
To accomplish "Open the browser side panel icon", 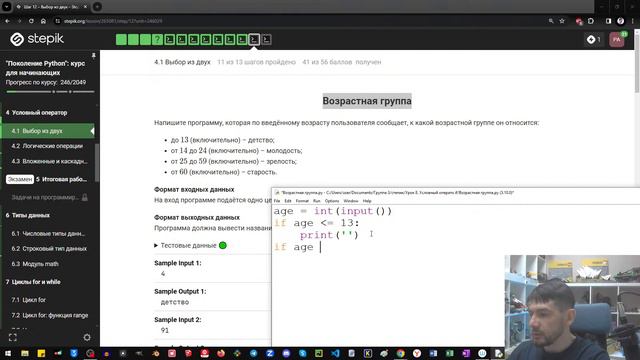I will [608, 21].
